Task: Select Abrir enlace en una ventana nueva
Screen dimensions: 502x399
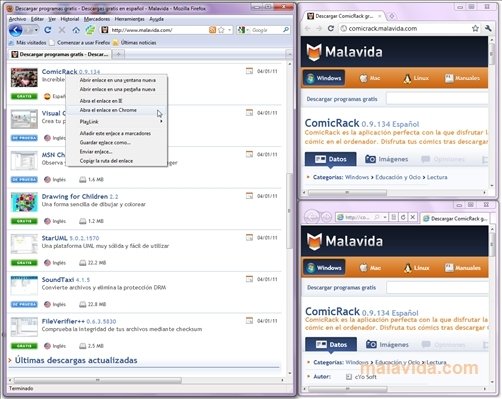Action: [x=117, y=80]
